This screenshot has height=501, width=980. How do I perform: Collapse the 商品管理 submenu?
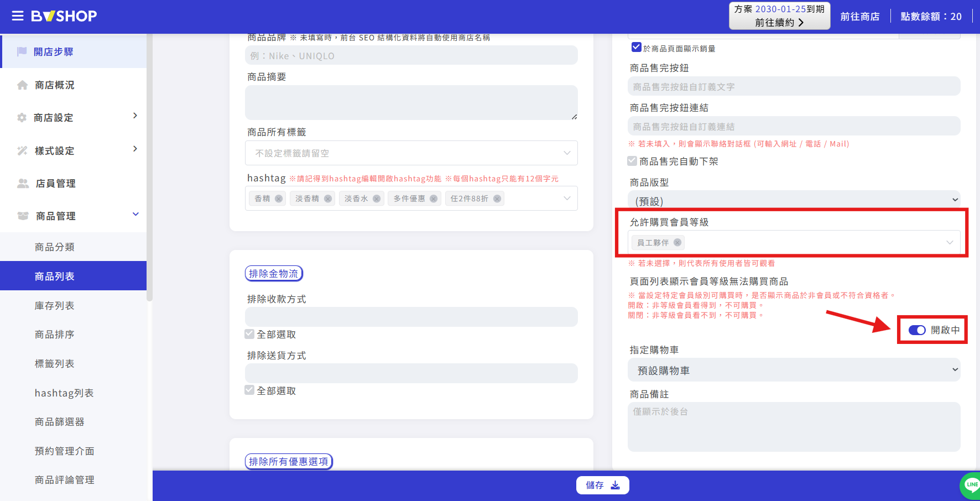(x=135, y=215)
